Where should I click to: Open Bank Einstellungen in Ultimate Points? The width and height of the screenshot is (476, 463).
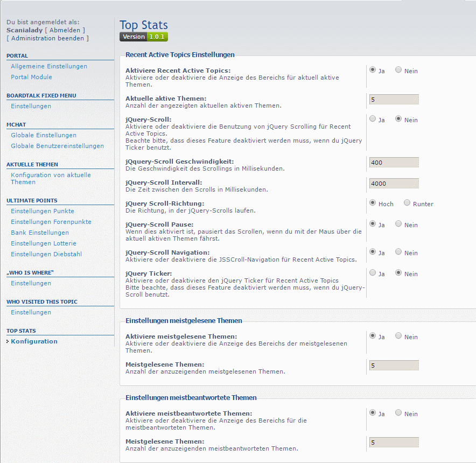[x=40, y=233]
